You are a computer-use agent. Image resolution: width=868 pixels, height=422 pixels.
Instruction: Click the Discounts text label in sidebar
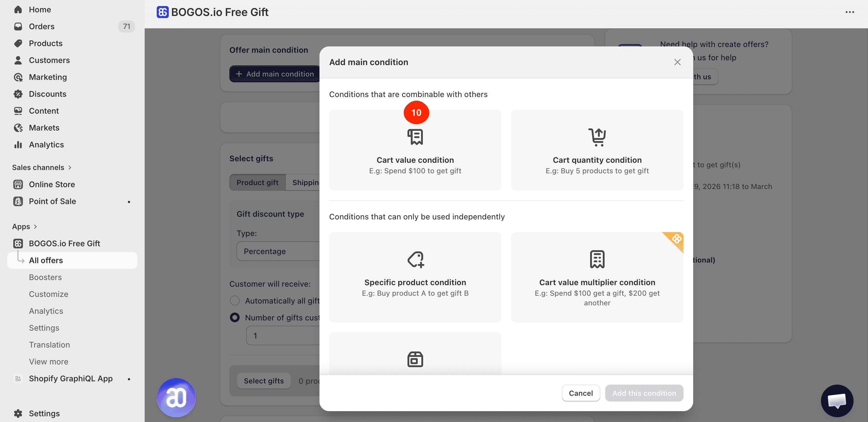[x=48, y=94]
